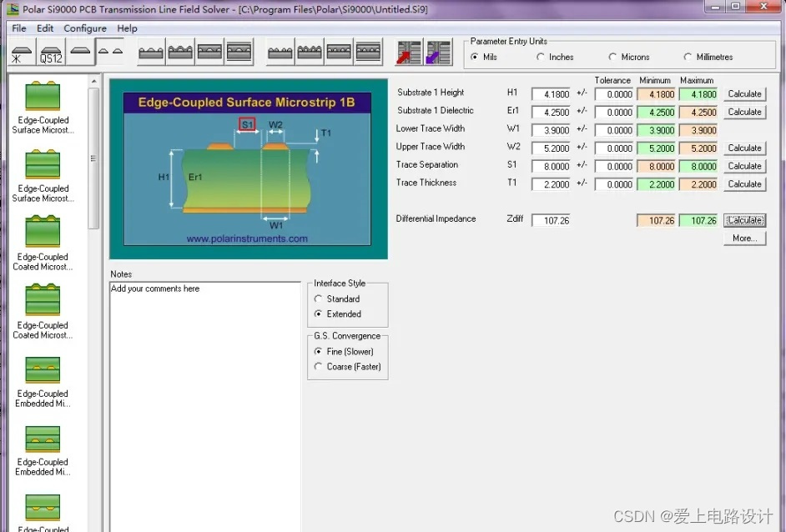Click the More... button

click(x=744, y=238)
